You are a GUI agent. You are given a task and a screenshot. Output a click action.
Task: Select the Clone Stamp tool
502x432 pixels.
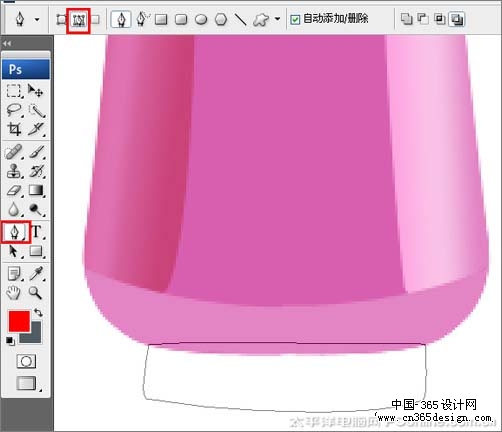tap(14, 171)
